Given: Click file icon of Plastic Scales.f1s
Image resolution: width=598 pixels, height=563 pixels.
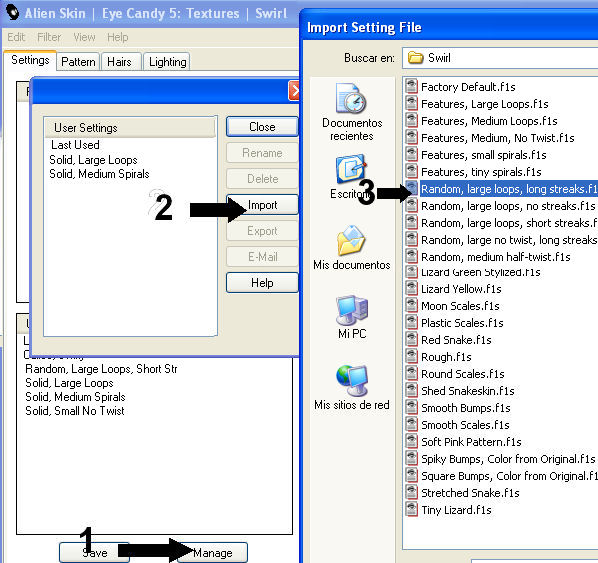Looking at the screenshot, I should click(411, 322).
